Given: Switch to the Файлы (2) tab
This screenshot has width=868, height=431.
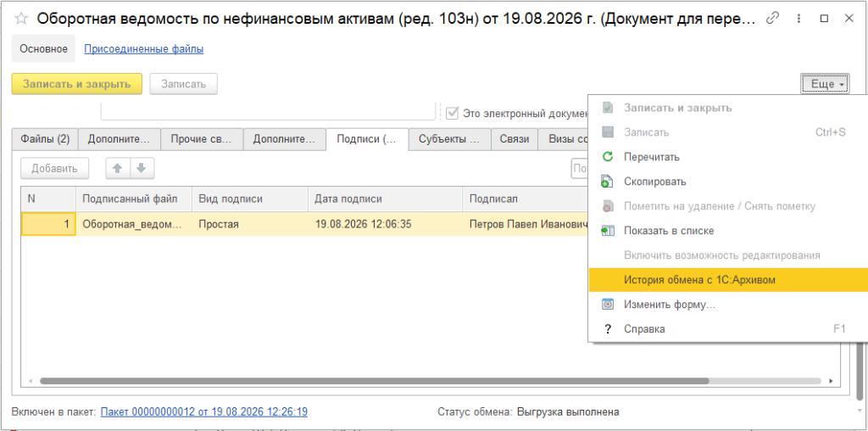Looking at the screenshot, I should pos(46,139).
